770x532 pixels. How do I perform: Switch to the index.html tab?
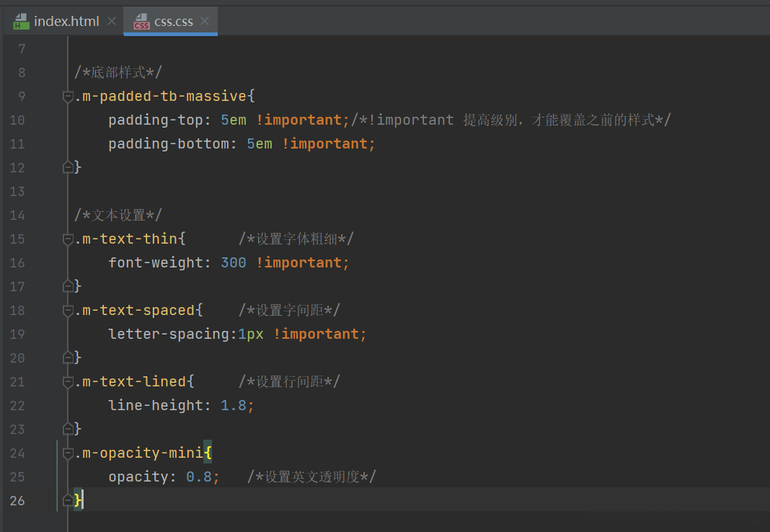pos(66,21)
